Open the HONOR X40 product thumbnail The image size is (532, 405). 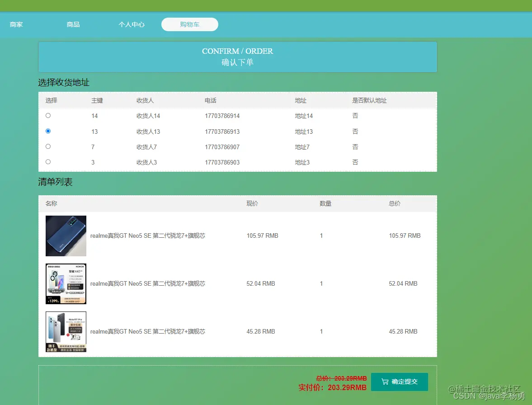(66, 284)
